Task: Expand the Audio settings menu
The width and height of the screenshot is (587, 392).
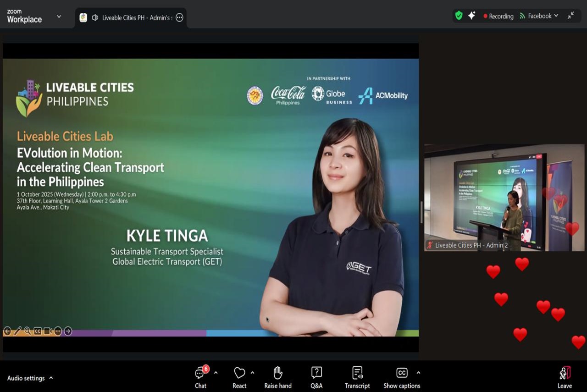Action: pos(51,378)
